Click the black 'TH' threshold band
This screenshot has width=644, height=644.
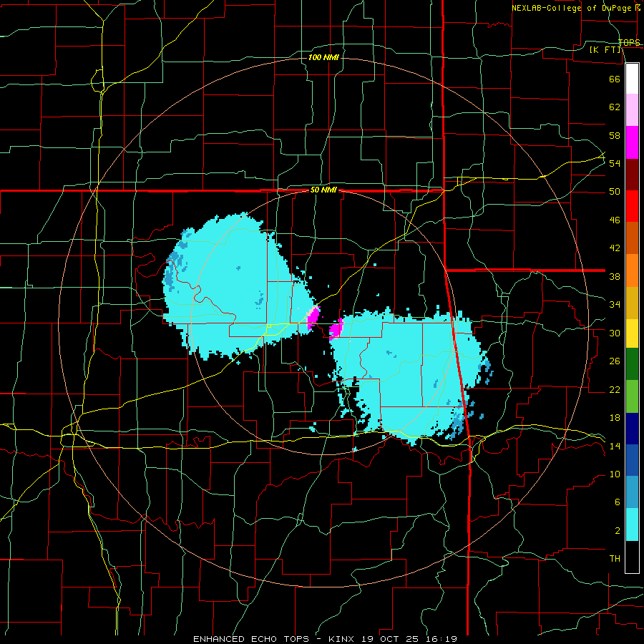coord(632,557)
